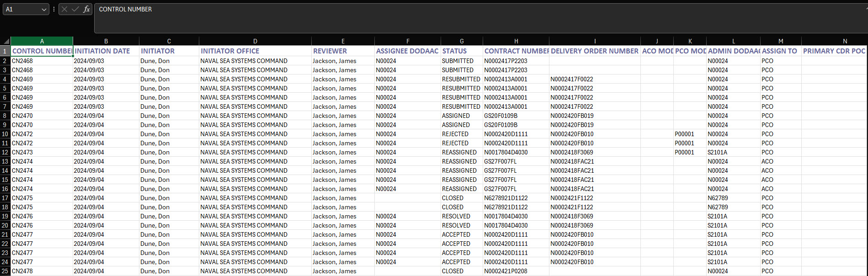Viewport: 868px width, 276px height.
Task: Click inside the formula bar text field
Action: coord(457,17)
